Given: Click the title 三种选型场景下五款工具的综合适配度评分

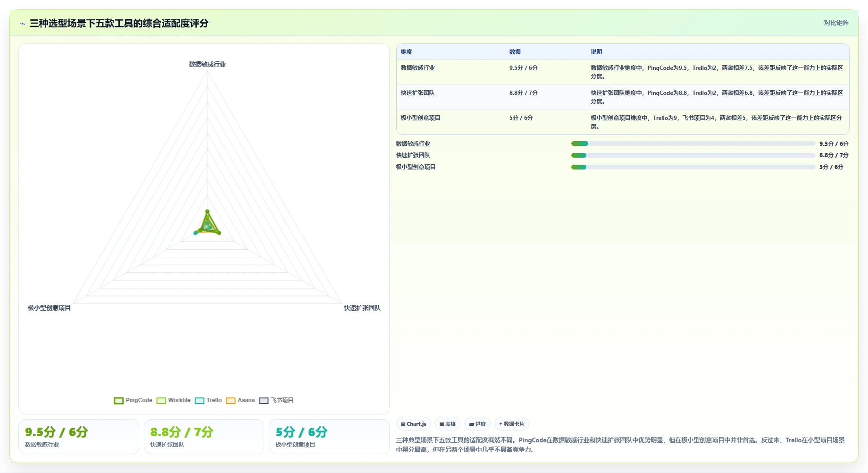Looking at the screenshot, I should (x=119, y=23).
